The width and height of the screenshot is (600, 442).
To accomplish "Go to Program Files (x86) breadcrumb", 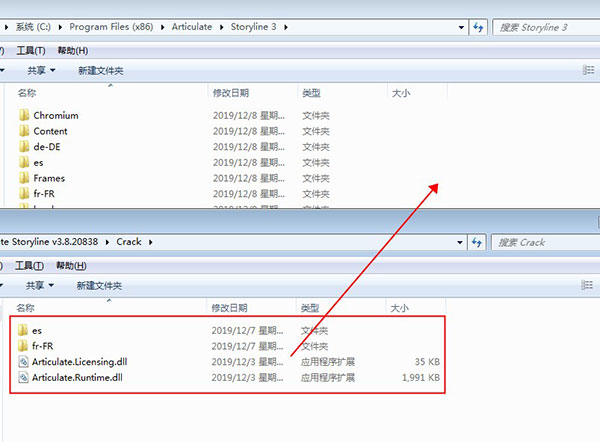I will pyautogui.click(x=111, y=27).
